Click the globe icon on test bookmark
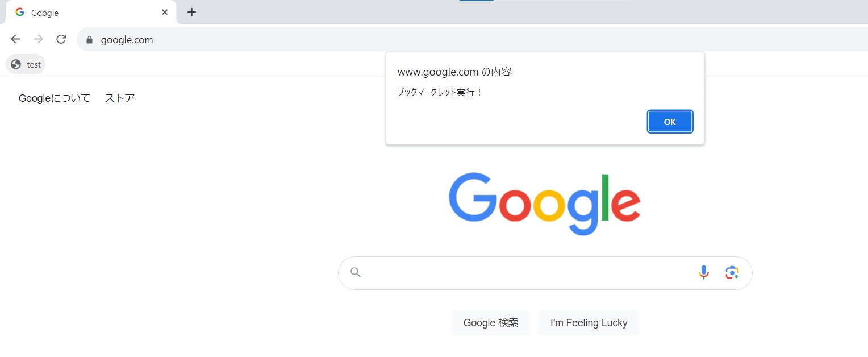The image size is (868, 357). click(16, 64)
